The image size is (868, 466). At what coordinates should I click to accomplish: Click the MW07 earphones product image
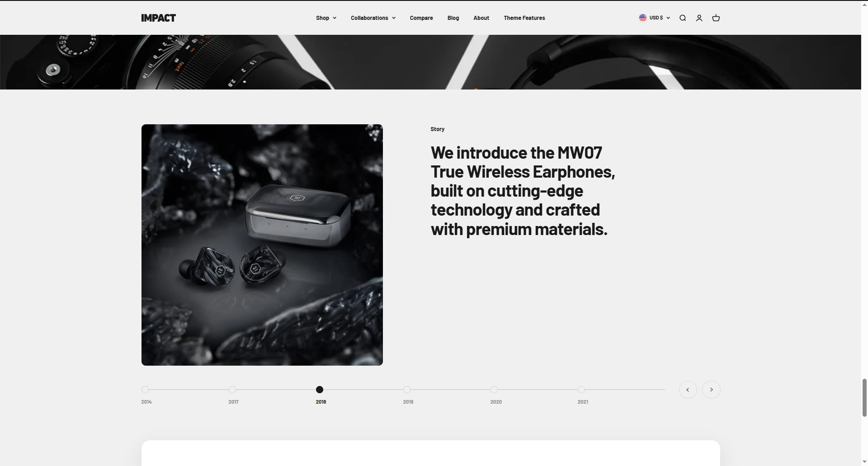tap(262, 245)
